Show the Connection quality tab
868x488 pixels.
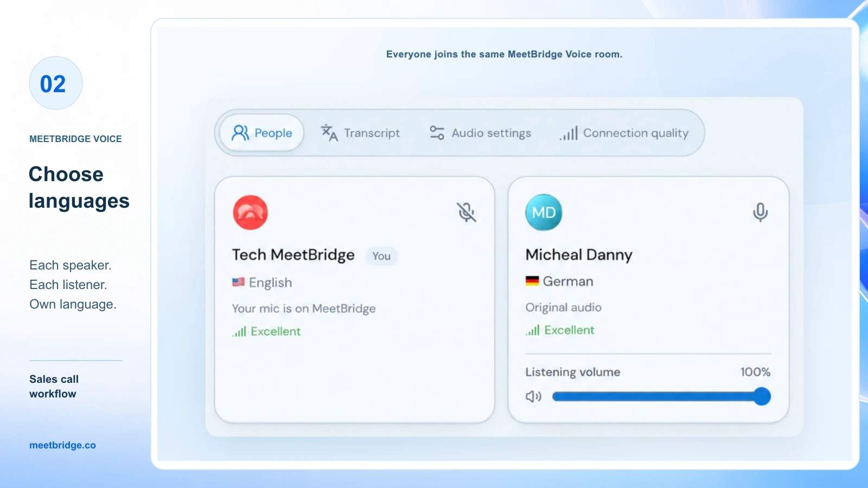point(624,133)
